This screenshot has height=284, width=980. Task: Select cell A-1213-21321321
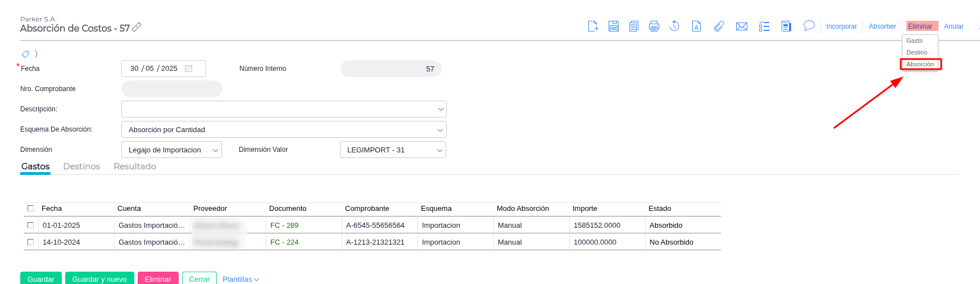coord(379,242)
